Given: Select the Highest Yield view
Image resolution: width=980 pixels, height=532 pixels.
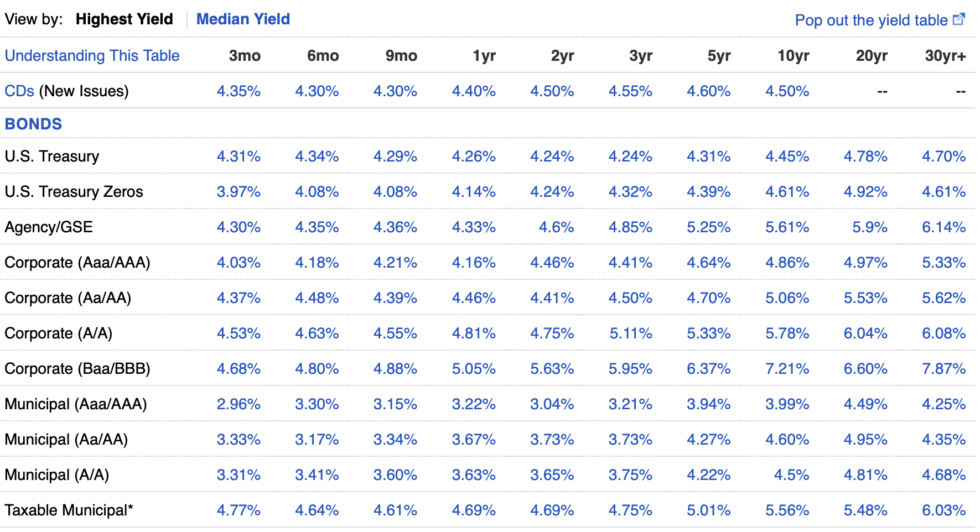Looking at the screenshot, I should (x=124, y=19).
